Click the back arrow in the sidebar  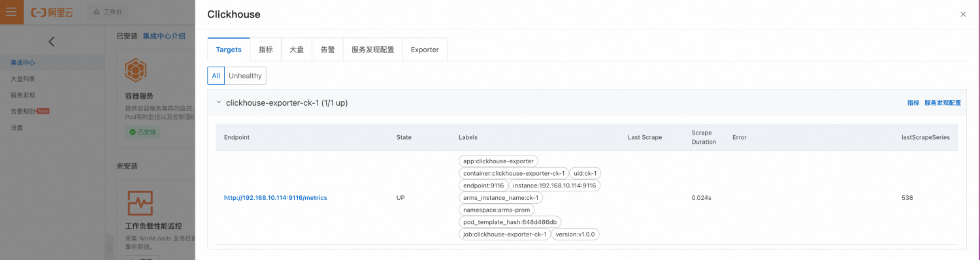[52, 42]
